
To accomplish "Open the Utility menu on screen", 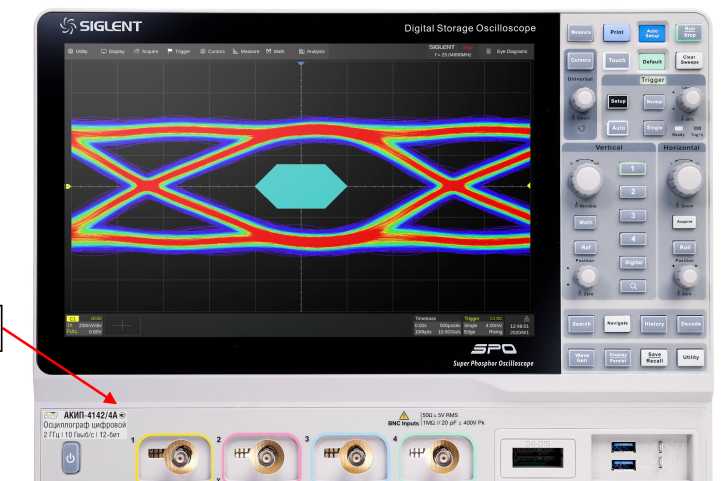I will click(76, 51).
